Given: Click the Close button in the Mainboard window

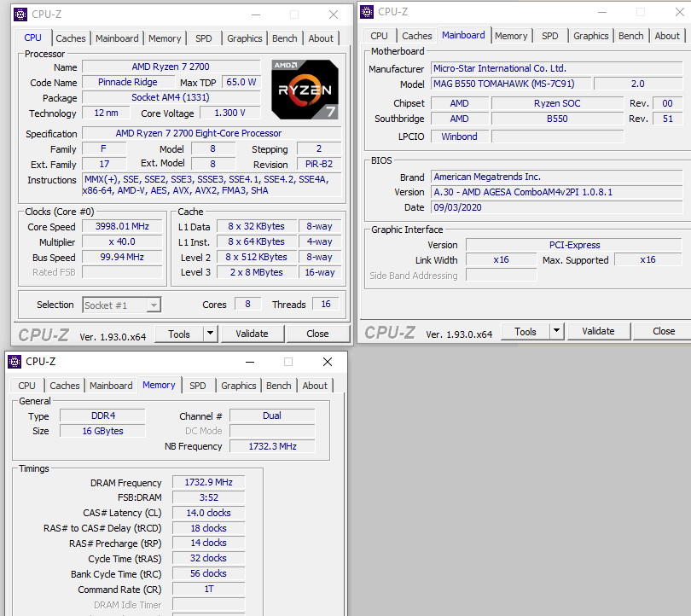Looking at the screenshot, I should [x=664, y=331].
